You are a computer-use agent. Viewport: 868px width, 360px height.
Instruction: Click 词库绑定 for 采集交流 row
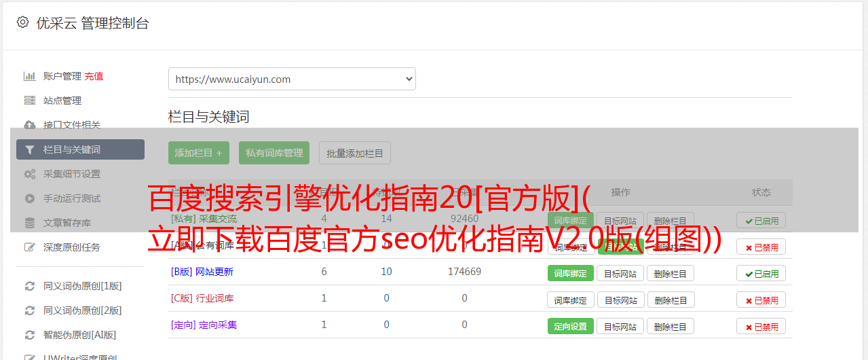click(571, 220)
